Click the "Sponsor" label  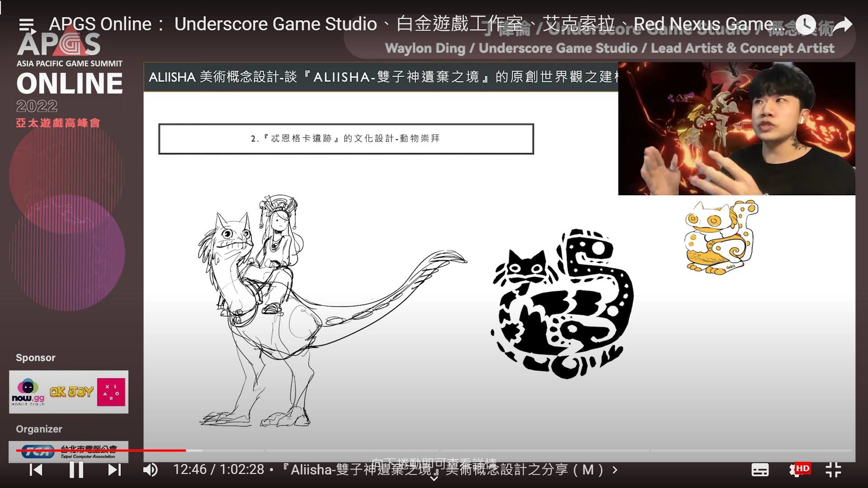click(36, 358)
